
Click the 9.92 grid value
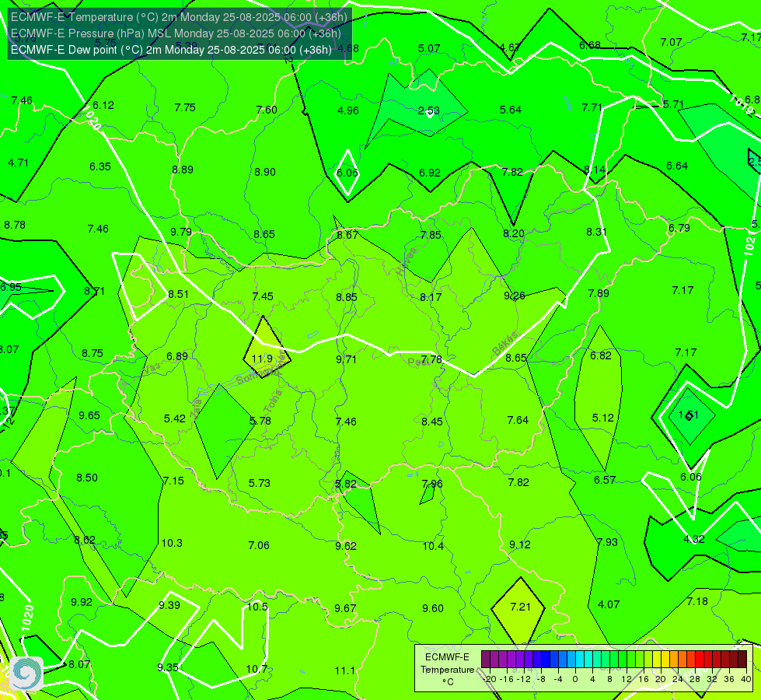[x=82, y=602]
